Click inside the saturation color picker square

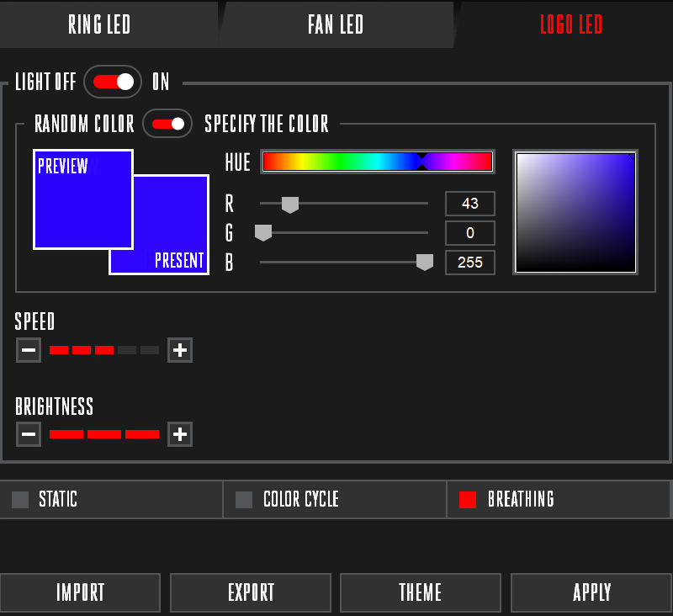tap(575, 212)
